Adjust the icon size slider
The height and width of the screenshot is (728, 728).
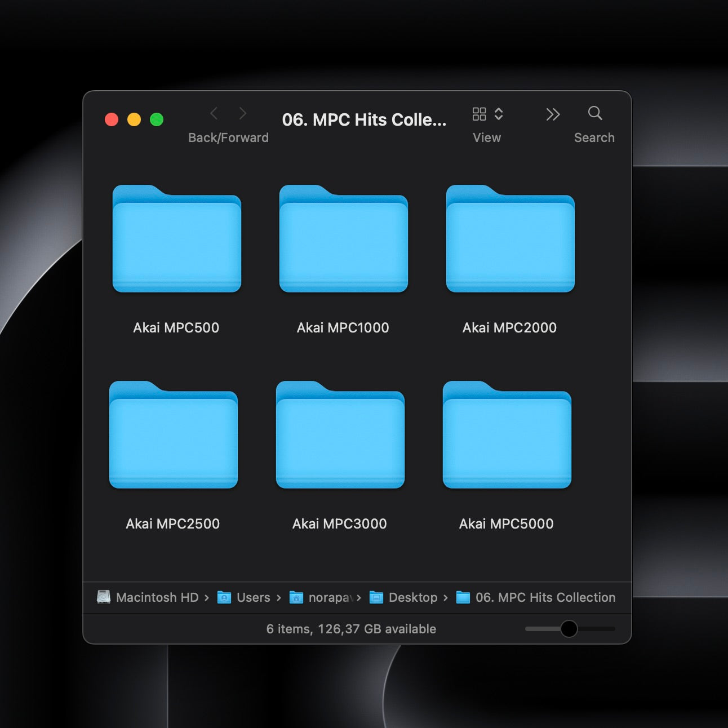point(570,629)
